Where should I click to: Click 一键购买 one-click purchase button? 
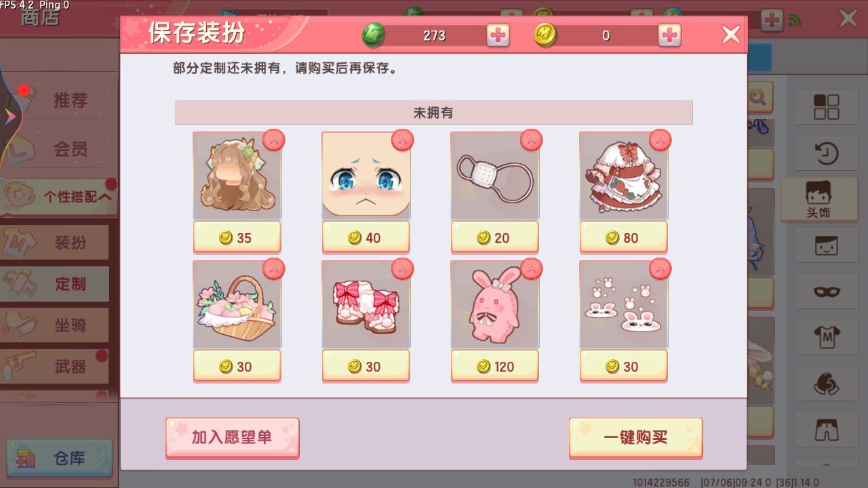tap(635, 437)
